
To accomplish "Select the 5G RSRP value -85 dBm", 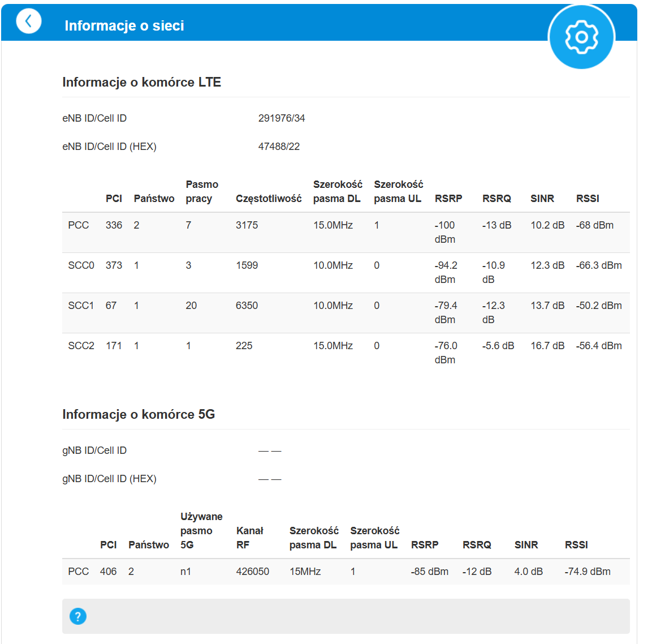I will tap(430, 572).
